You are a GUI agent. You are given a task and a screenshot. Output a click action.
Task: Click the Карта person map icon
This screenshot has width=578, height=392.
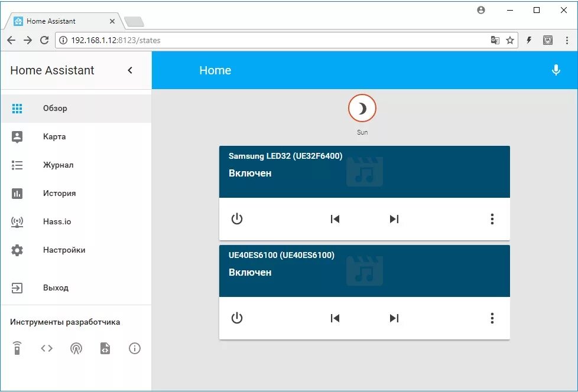coord(17,137)
